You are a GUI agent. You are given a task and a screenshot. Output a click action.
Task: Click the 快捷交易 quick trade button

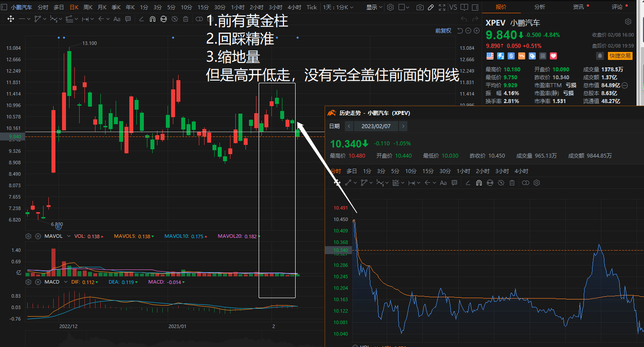point(620,56)
